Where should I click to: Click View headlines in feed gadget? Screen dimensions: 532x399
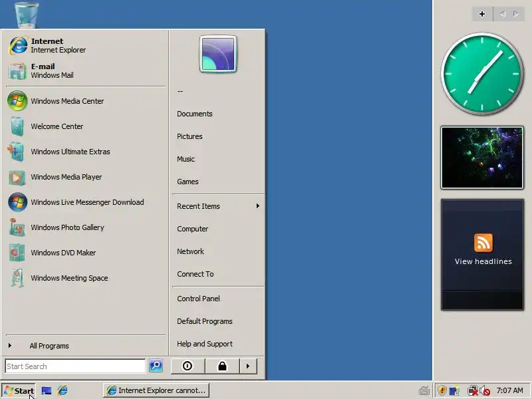pyautogui.click(x=483, y=261)
